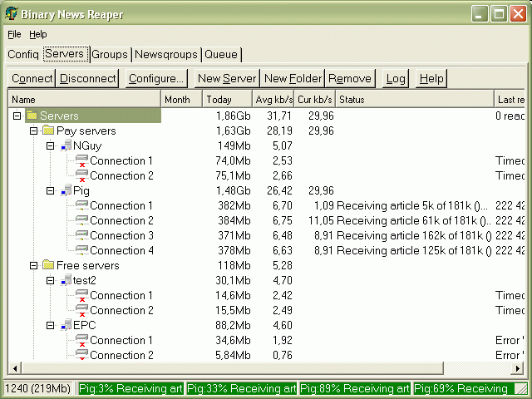The width and height of the screenshot is (532, 399).
Task: Select the EPC server row name
Action: coord(85,325)
